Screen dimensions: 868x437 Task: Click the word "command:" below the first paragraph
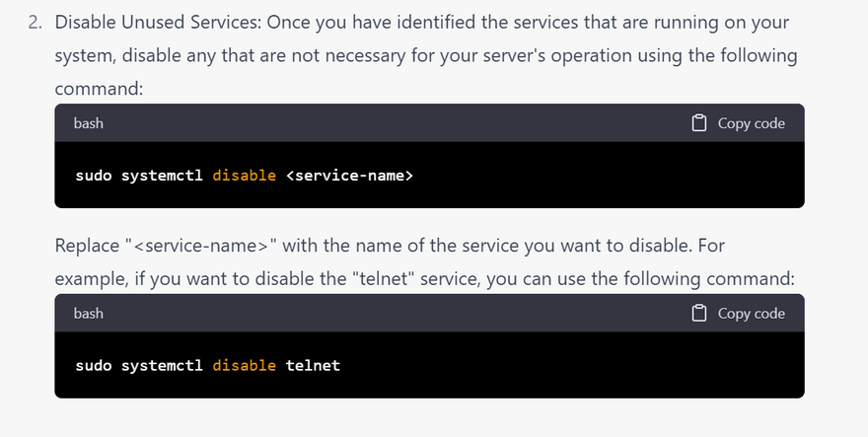point(100,88)
